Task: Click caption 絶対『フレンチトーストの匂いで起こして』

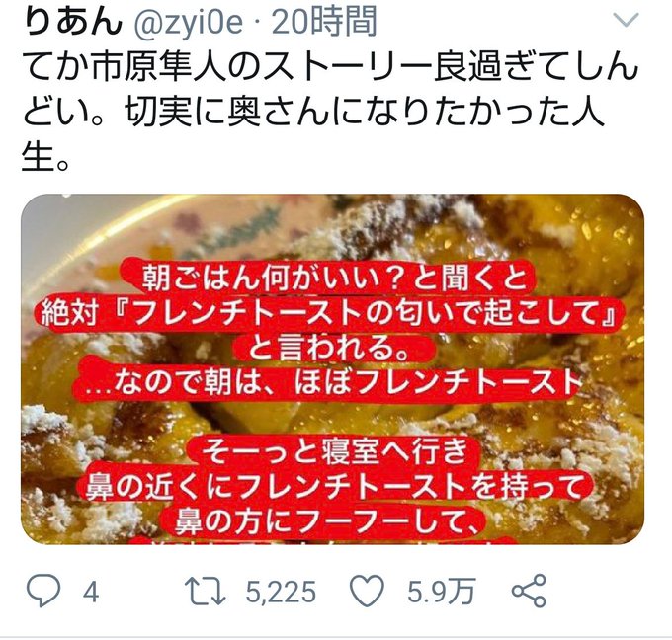Action: [x=328, y=313]
